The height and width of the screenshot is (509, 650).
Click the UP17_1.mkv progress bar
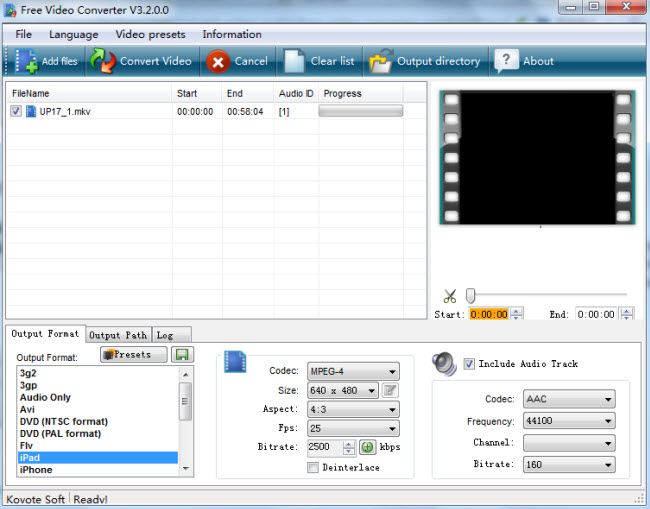coord(361,111)
